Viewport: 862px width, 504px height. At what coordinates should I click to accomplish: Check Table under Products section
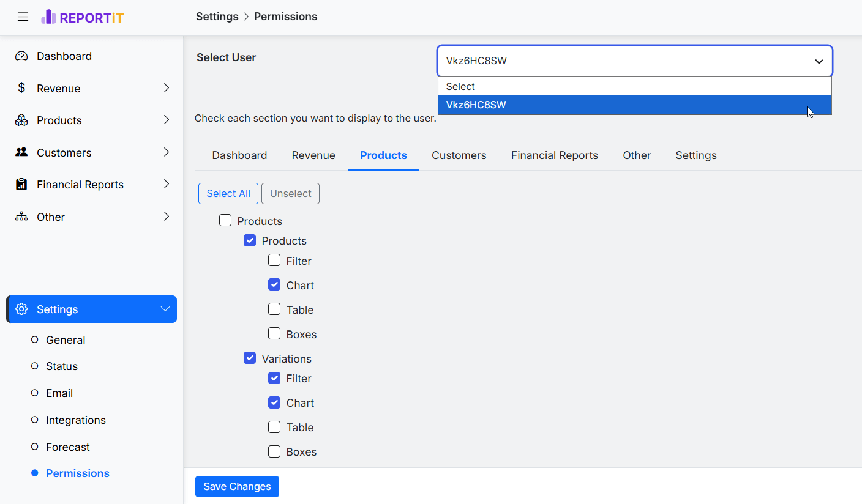coord(274,309)
